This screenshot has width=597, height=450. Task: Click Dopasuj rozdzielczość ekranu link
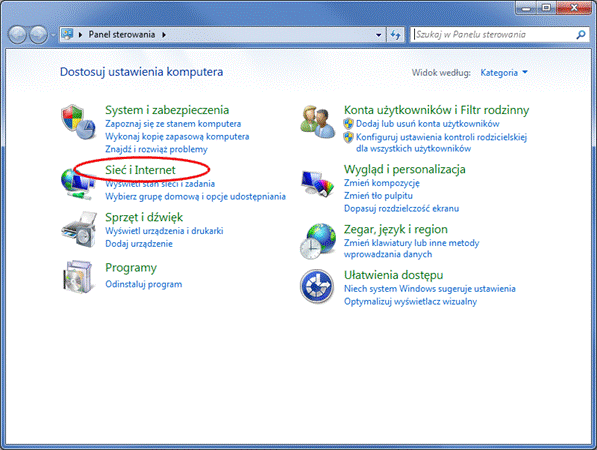coord(401,209)
